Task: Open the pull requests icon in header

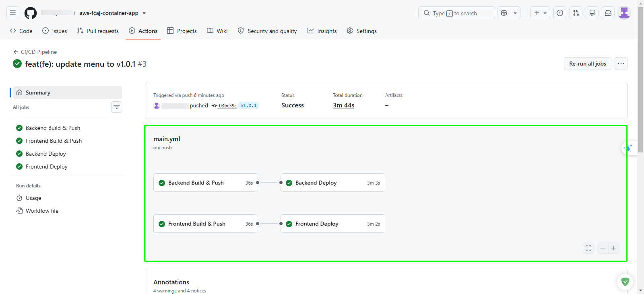Action: 576,13
